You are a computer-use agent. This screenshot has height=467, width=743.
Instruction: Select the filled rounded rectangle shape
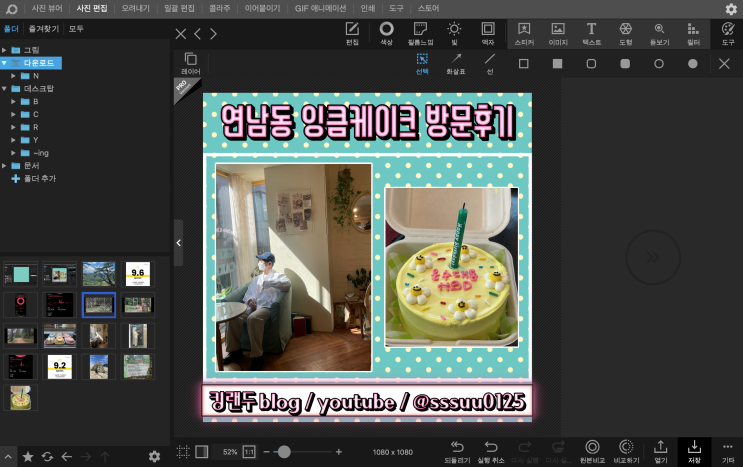(x=625, y=63)
